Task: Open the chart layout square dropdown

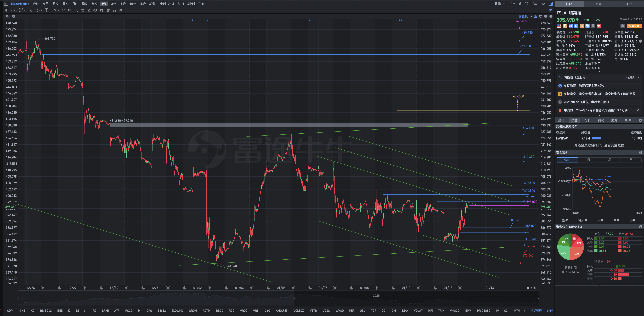Action: [x=512, y=4]
